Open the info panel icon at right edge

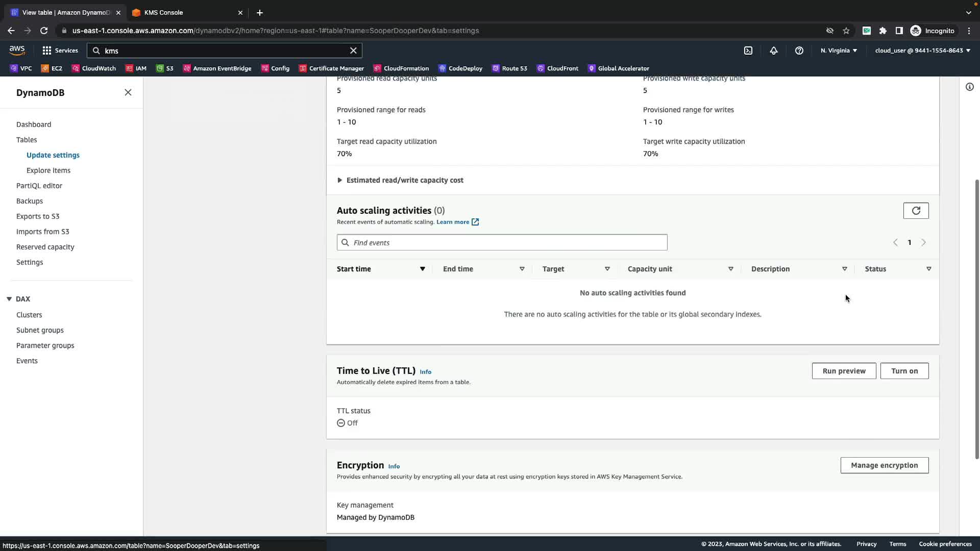tap(969, 87)
